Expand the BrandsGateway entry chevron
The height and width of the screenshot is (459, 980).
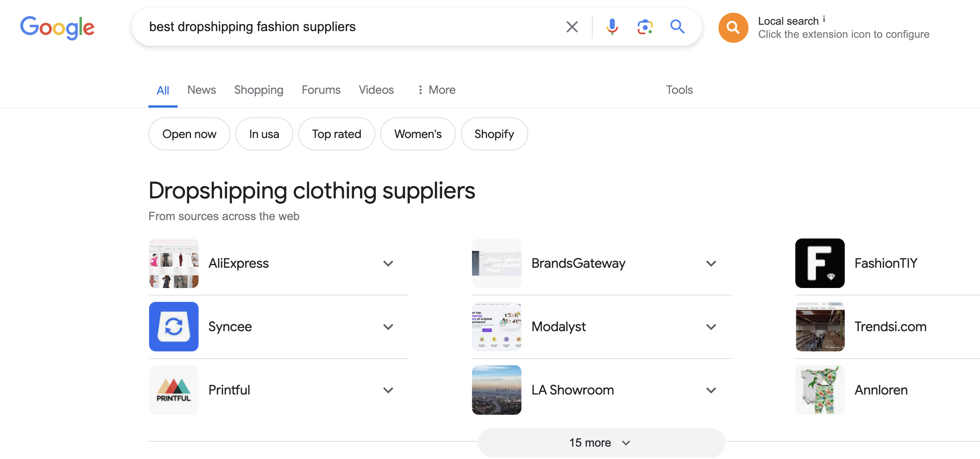pyautogui.click(x=711, y=264)
